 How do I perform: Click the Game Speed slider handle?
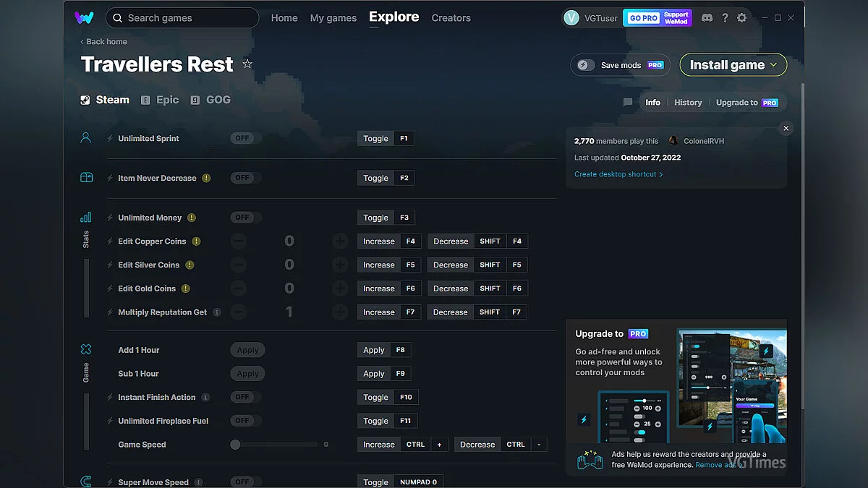pos(234,444)
